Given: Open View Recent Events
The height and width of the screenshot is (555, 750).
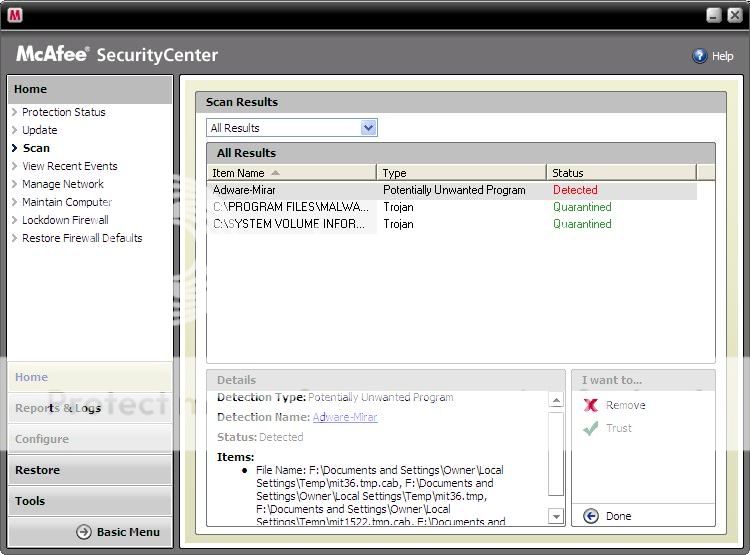Looking at the screenshot, I should [x=70, y=166].
